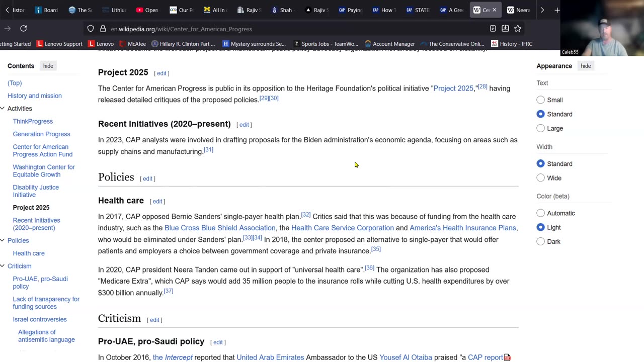Edit the Policies section

point(147,178)
